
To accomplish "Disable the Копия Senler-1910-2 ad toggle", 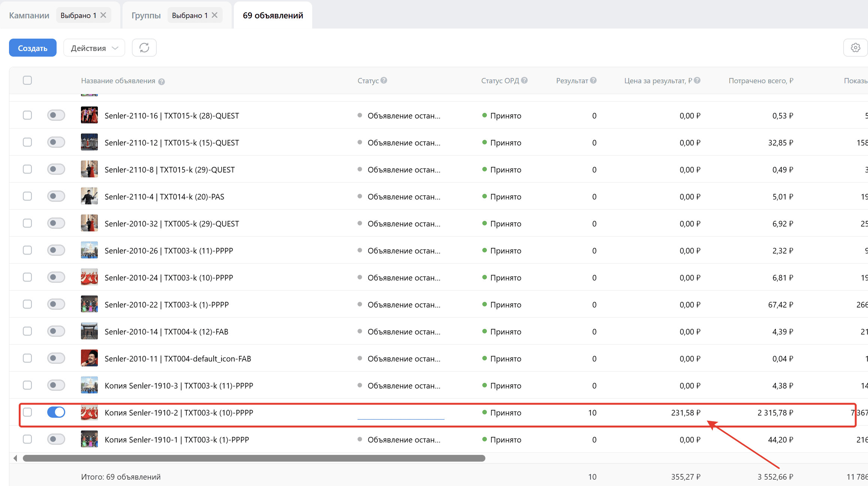I will 56,412.
